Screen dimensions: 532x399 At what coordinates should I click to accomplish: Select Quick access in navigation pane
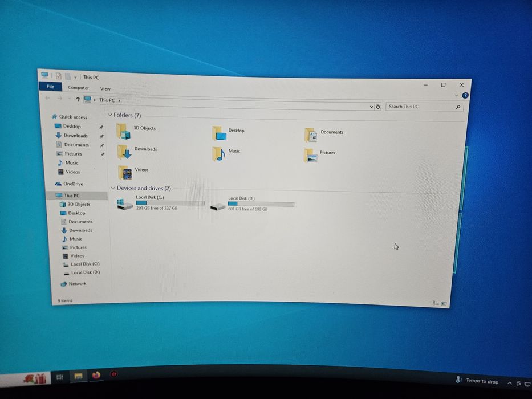click(70, 117)
